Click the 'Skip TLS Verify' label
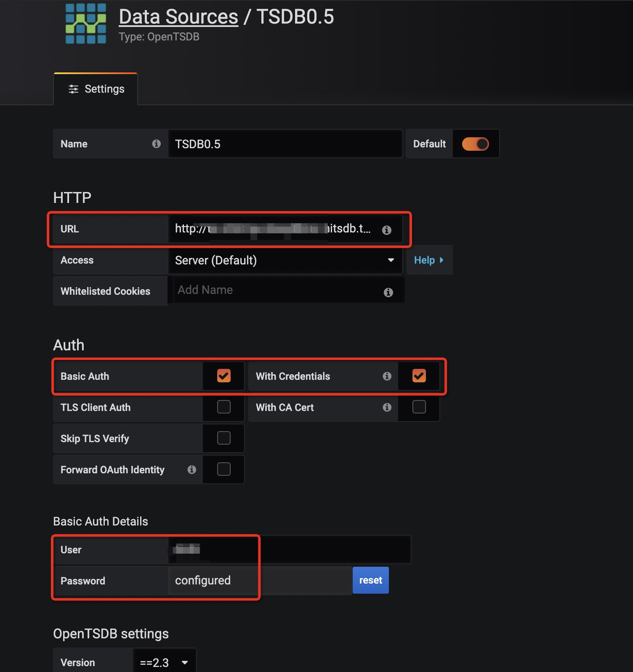The height and width of the screenshot is (672, 633). pos(95,439)
